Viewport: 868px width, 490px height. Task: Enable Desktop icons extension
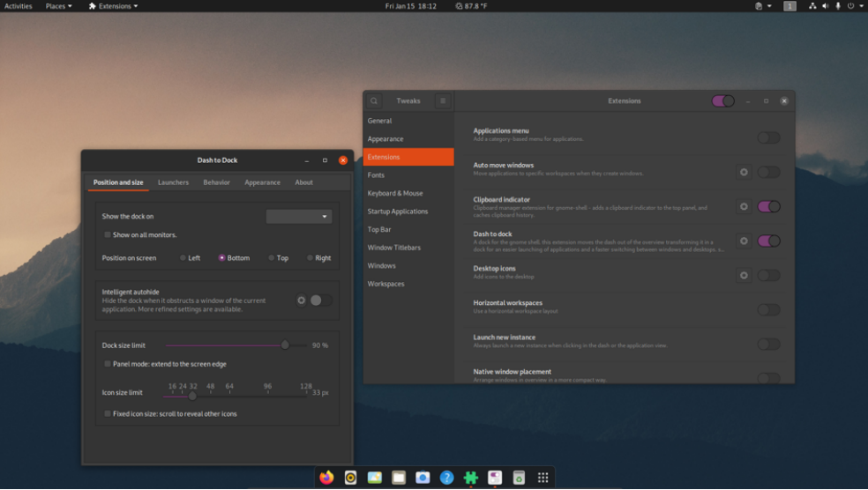(x=769, y=275)
